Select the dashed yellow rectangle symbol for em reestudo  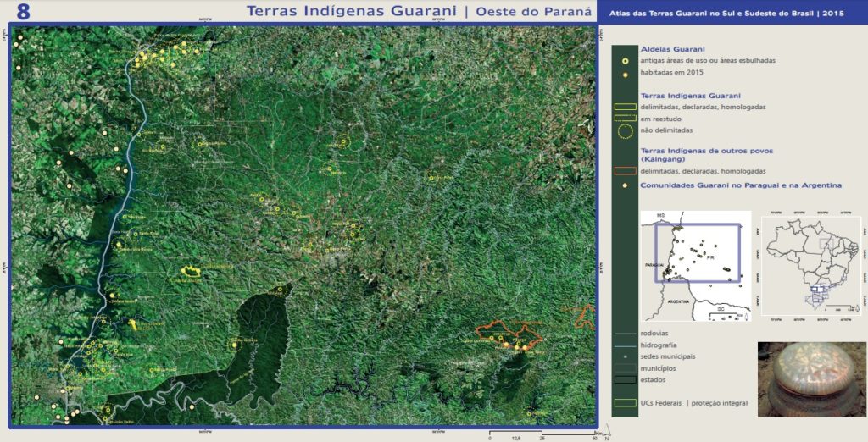point(625,119)
